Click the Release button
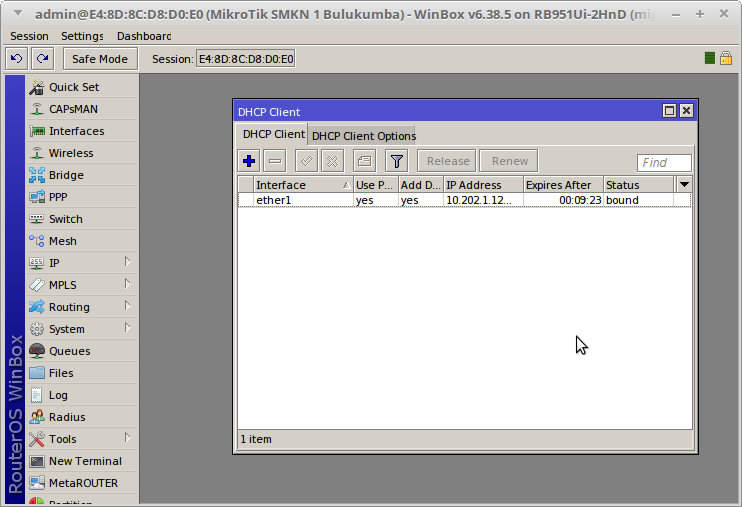This screenshot has width=742, height=507. point(448,161)
